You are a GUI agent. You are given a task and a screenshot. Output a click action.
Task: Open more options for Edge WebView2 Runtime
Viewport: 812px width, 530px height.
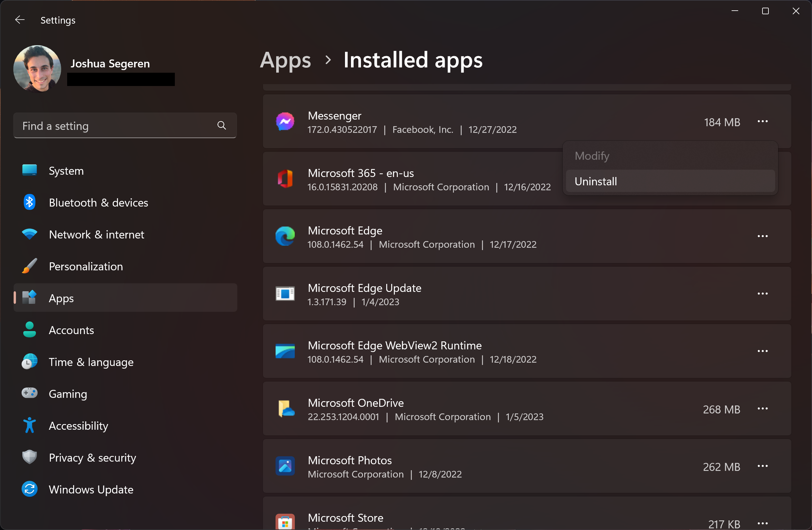point(762,351)
